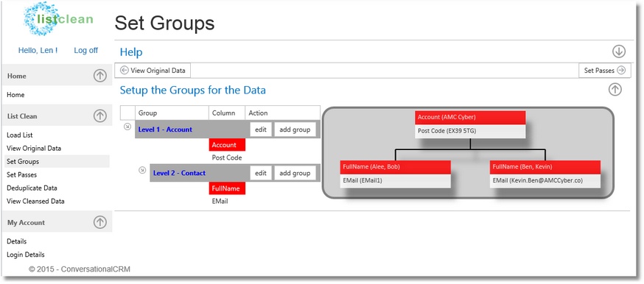Open View Cleansed Data in the sidebar
Image resolution: width=644 pixels, height=284 pixels.
tap(35, 201)
